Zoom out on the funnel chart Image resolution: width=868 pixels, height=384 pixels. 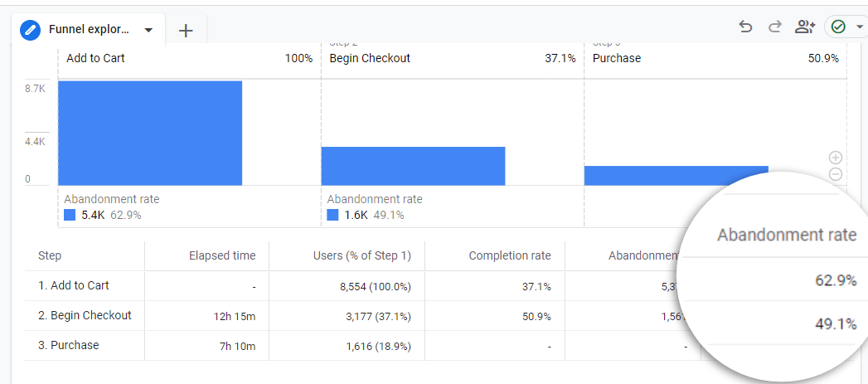[x=836, y=174]
